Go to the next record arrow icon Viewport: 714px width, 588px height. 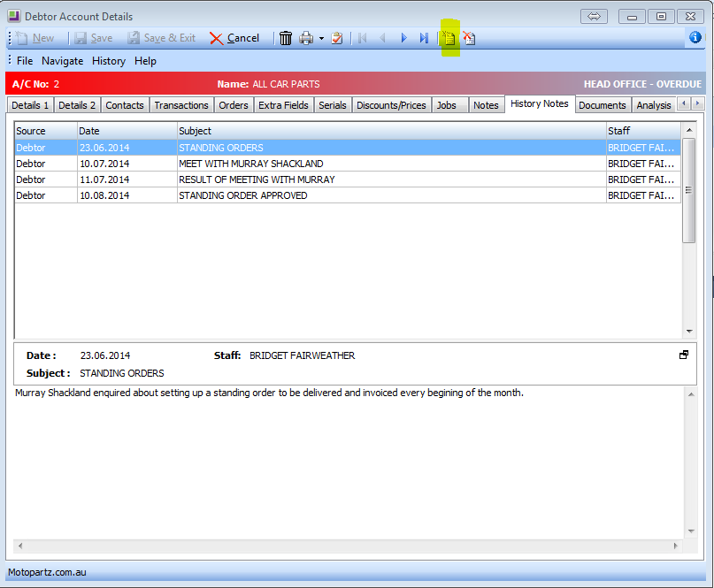[403, 38]
